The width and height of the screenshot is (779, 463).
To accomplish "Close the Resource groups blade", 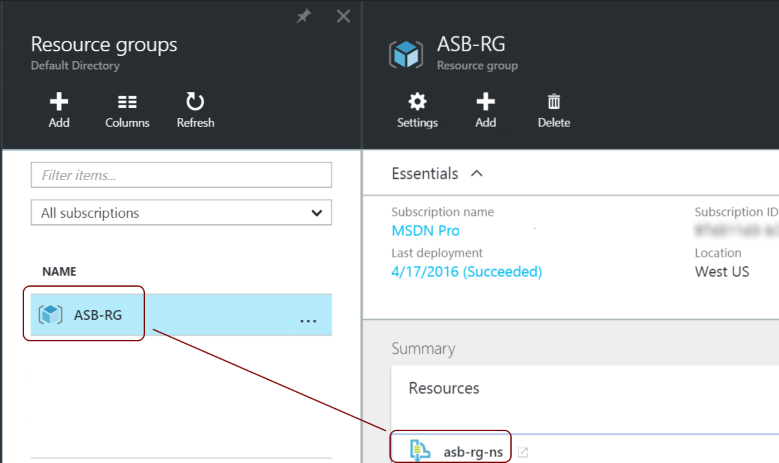I will point(343,16).
